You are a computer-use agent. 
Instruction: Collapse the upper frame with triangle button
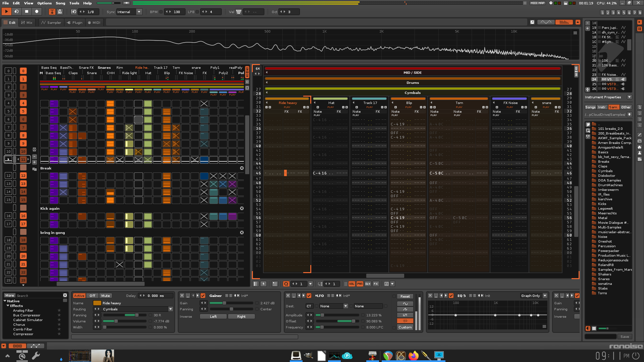tap(578, 22)
